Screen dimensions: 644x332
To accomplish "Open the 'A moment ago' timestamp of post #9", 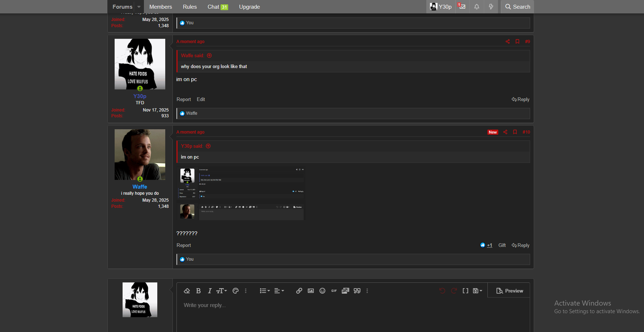I will [191, 42].
